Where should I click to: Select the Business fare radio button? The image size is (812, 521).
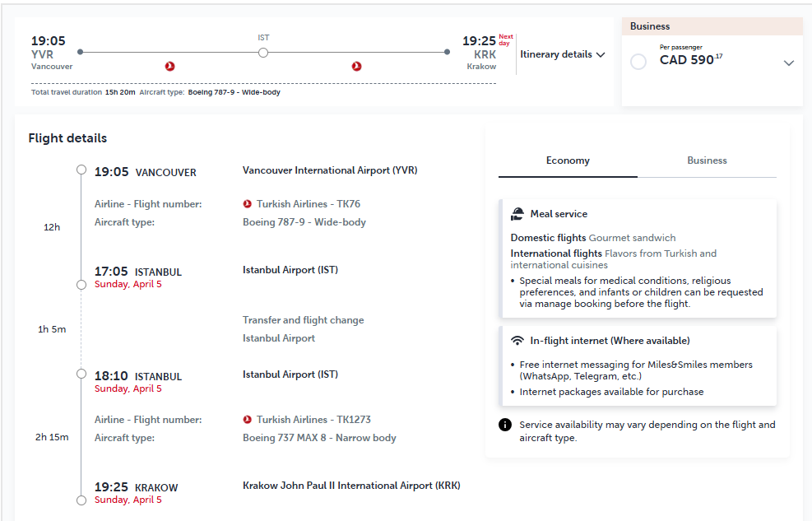point(638,62)
